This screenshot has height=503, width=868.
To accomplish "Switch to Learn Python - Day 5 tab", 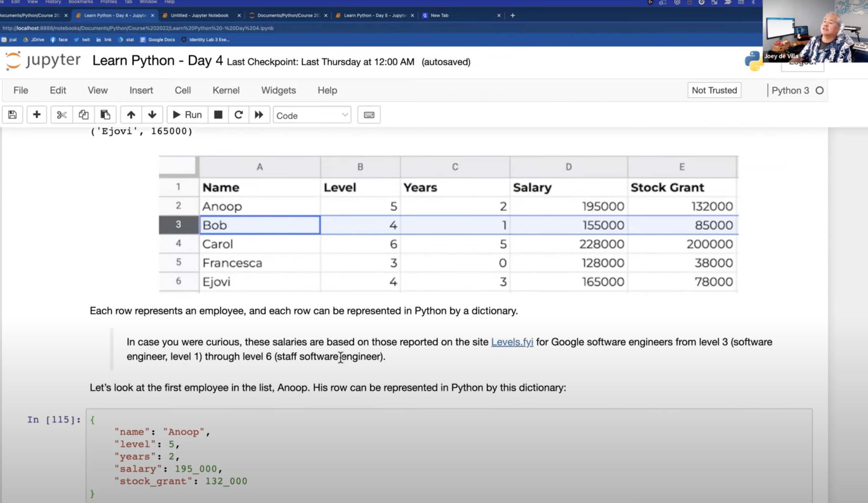I will pos(374,15).
